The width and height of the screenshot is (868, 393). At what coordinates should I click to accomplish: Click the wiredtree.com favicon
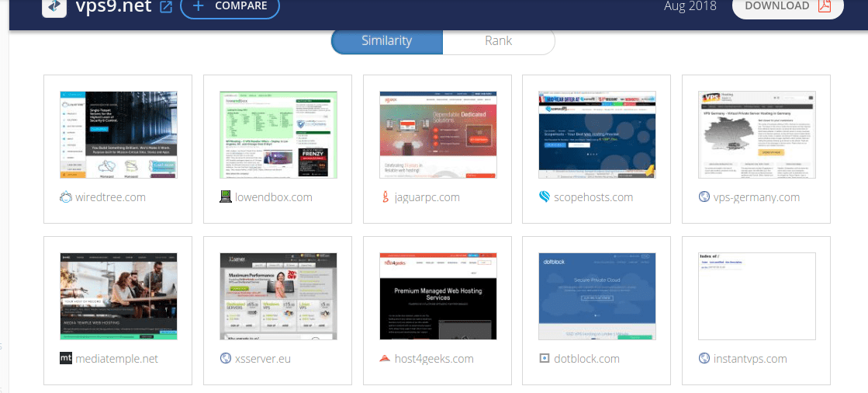click(x=66, y=196)
